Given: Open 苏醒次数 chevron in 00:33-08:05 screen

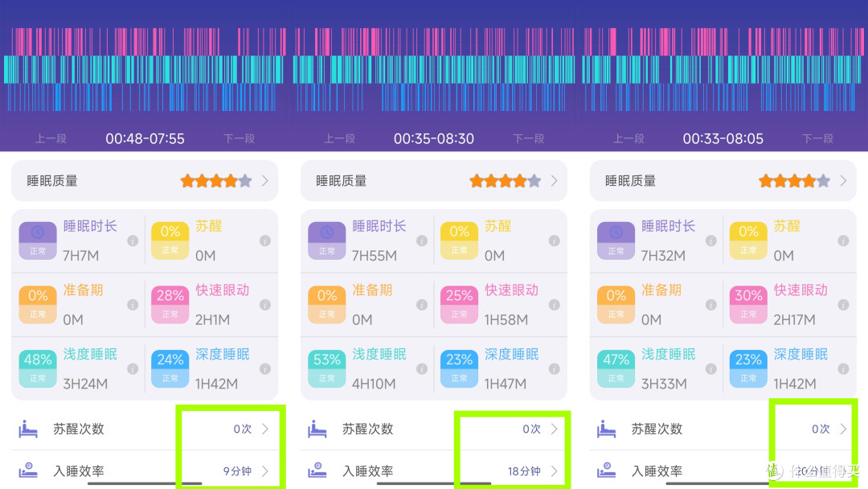Looking at the screenshot, I should (843, 429).
